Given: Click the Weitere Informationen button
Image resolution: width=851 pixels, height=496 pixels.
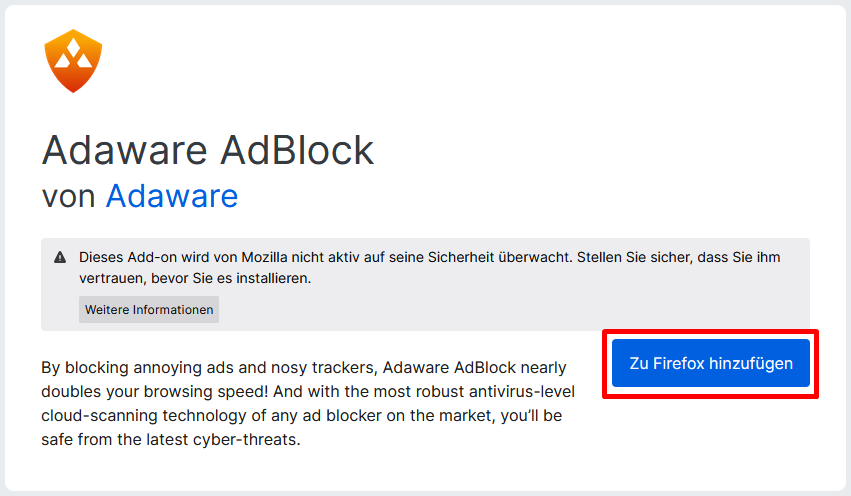Looking at the screenshot, I should point(149,309).
